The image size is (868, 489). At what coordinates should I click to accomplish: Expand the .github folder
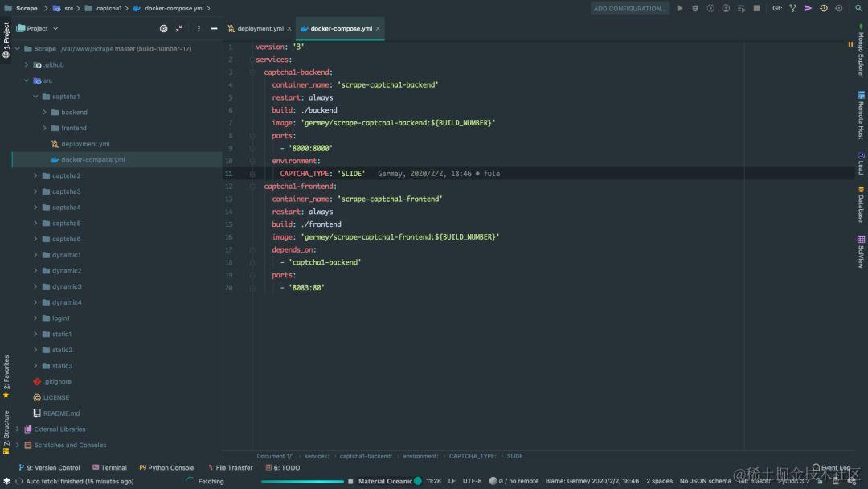pyautogui.click(x=26, y=65)
